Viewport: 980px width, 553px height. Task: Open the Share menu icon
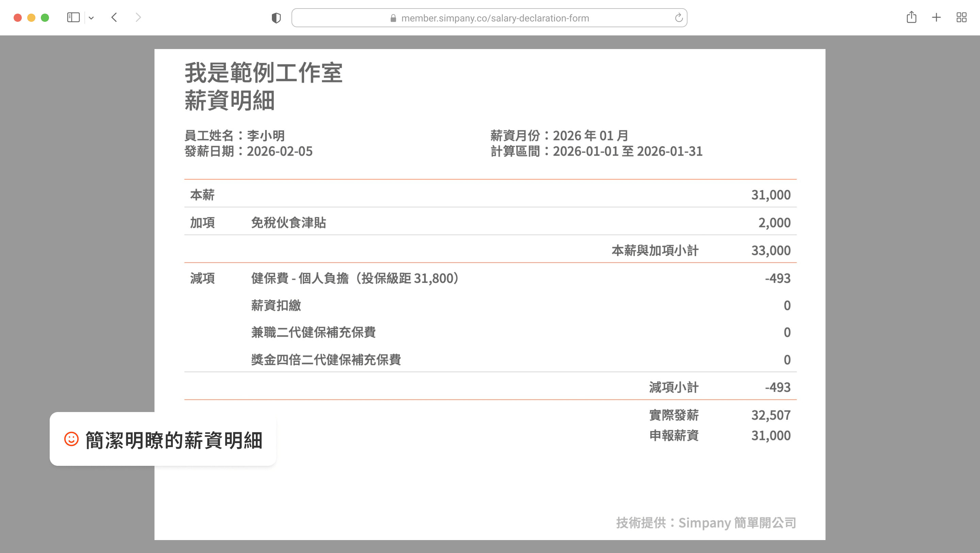912,17
